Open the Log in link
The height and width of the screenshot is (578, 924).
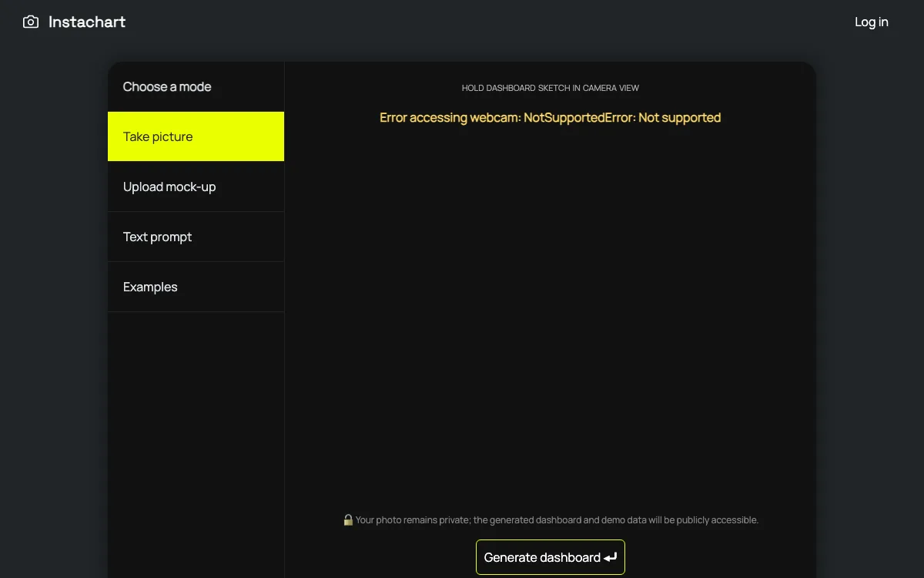872,22
